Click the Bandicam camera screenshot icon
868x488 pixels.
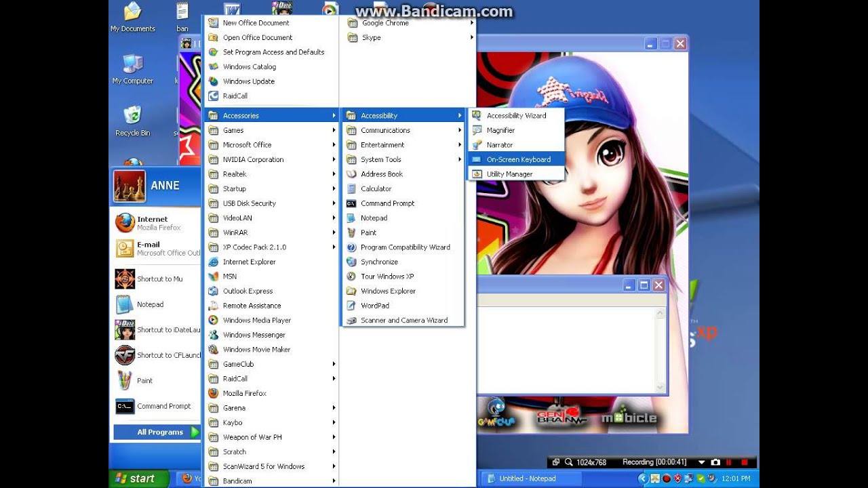715,462
